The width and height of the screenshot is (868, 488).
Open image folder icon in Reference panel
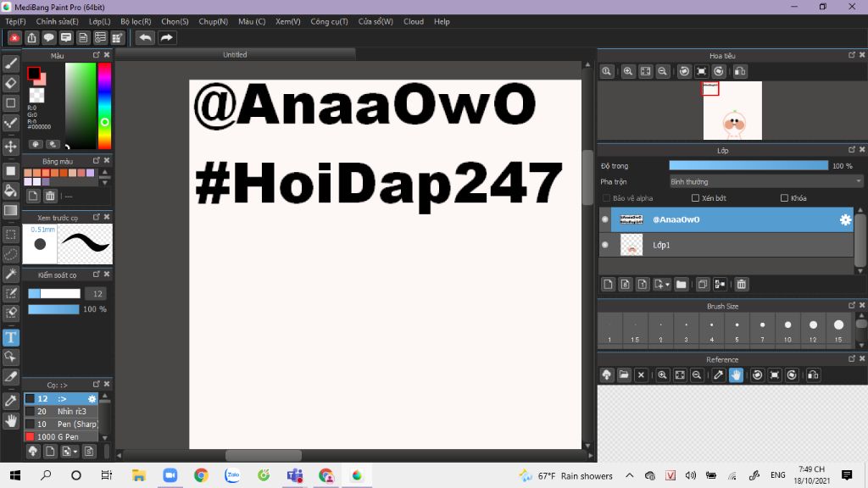624,375
